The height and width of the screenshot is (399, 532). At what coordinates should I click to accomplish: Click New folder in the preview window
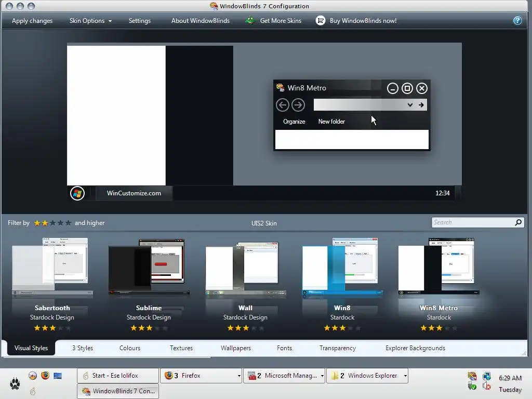point(331,122)
